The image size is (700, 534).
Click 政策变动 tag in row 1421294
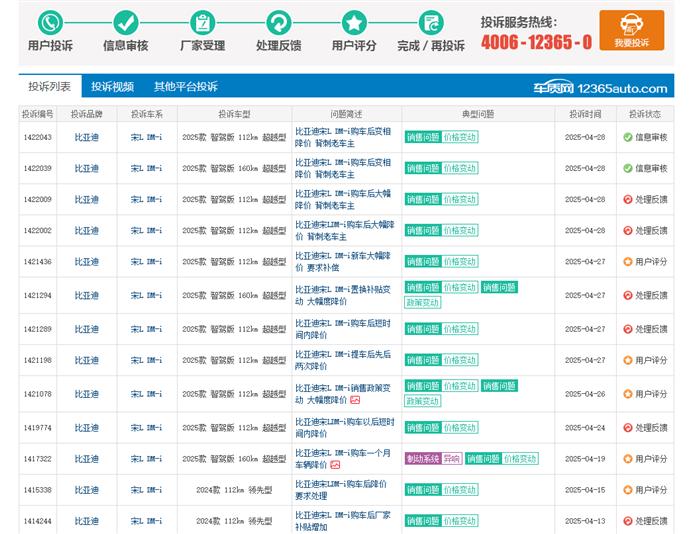[x=423, y=303]
